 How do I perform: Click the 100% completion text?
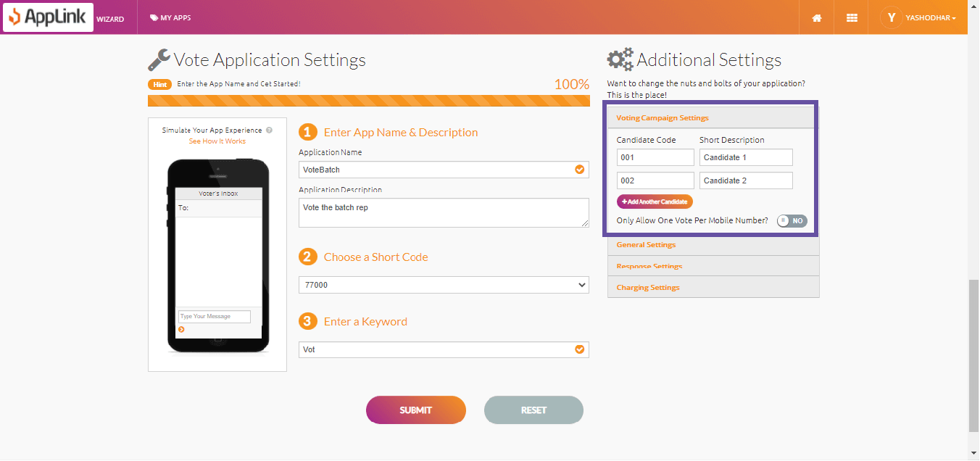572,84
